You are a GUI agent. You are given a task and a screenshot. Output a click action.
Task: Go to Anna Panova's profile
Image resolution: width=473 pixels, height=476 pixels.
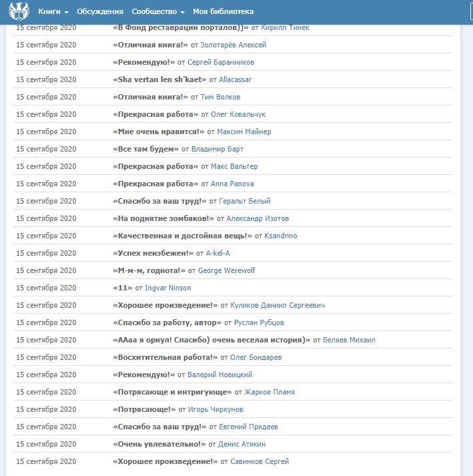(232, 184)
